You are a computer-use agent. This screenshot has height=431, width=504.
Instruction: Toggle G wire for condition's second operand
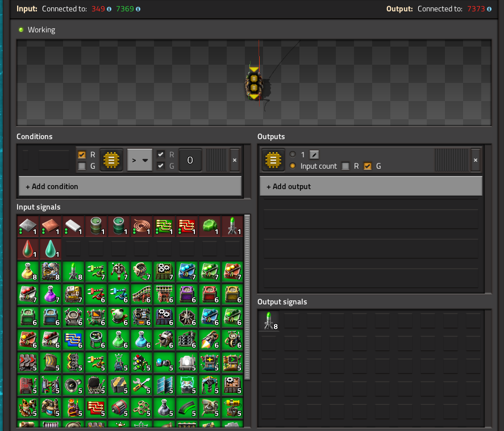(161, 166)
